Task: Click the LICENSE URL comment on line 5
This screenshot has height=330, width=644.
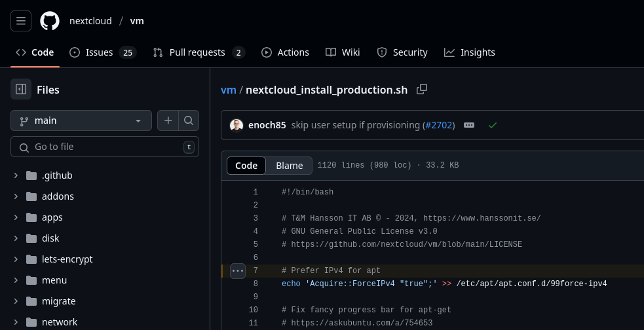Action: tap(402, 244)
